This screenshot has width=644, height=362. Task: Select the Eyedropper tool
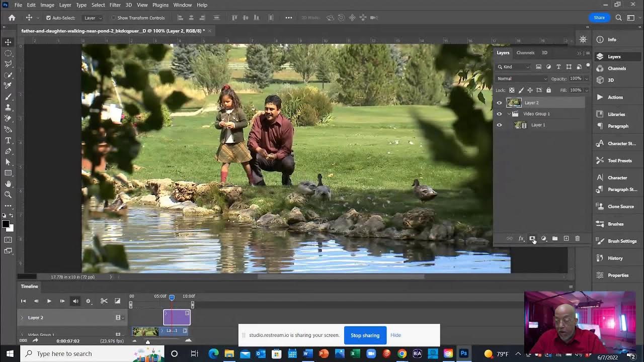coord(8,86)
